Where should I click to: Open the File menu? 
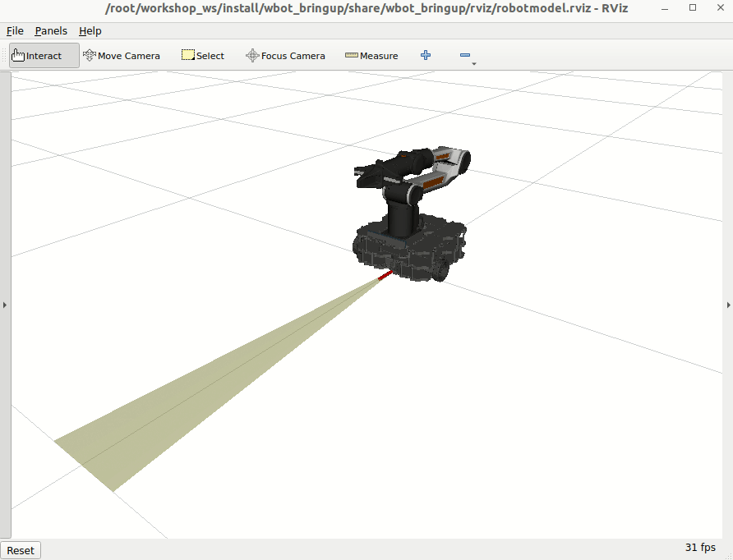[15, 30]
